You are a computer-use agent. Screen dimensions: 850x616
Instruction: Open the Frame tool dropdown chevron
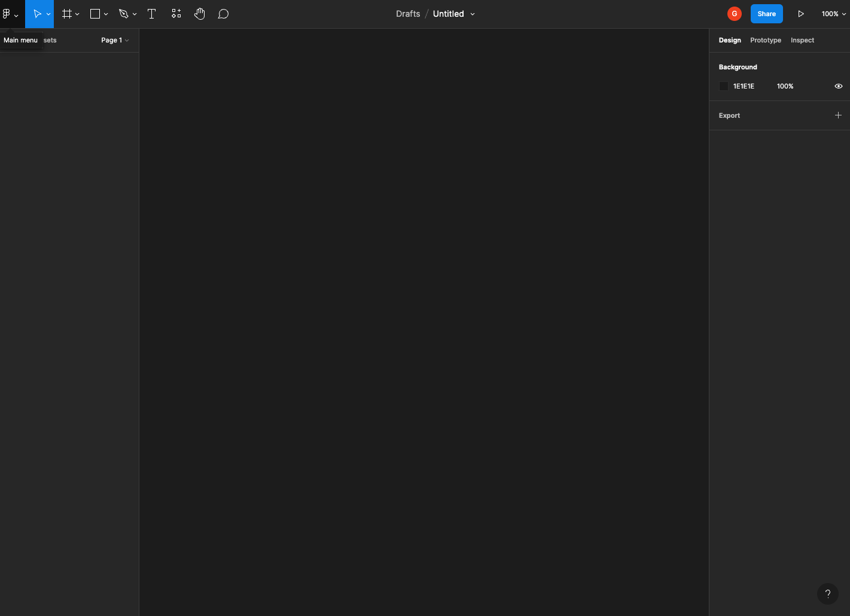(x=77, y=14)
